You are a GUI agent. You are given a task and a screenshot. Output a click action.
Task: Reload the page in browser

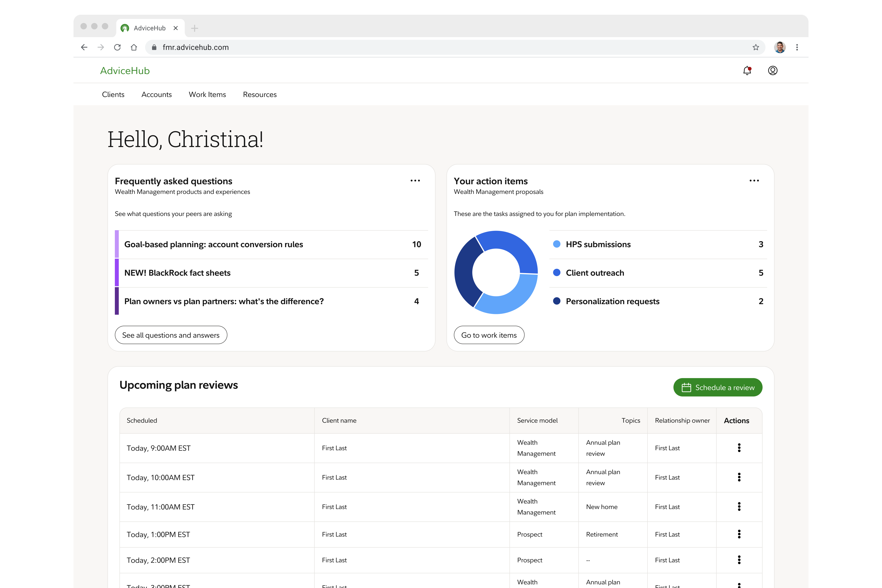point(117,47)
